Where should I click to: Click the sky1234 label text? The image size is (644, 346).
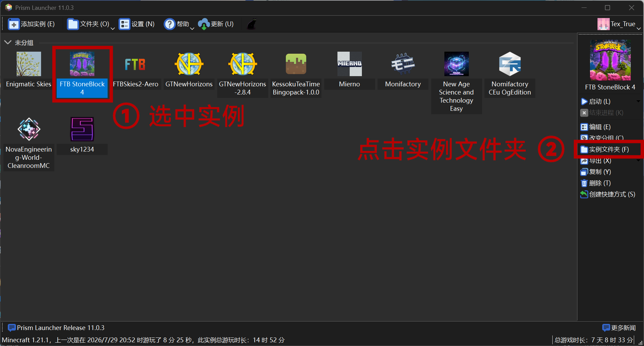(82, 150)
